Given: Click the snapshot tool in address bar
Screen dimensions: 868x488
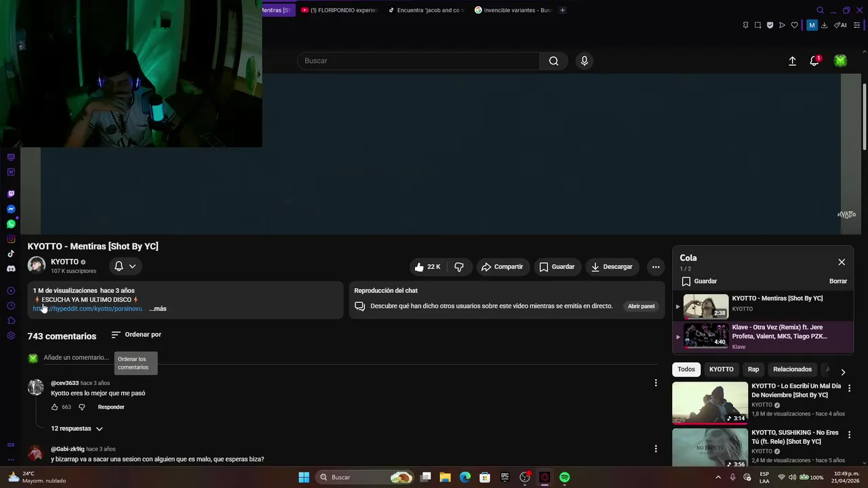Looking at the screenshot, I should coord(757,25).
